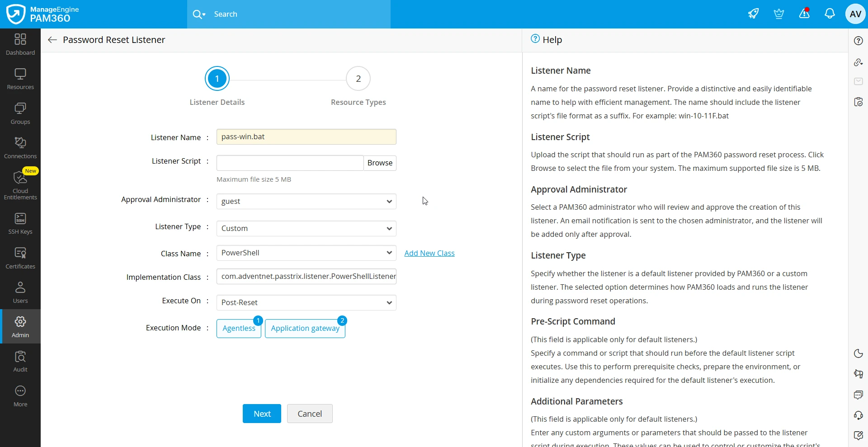Click the "Additional Parameters" help heading

[x=576, y=401]
